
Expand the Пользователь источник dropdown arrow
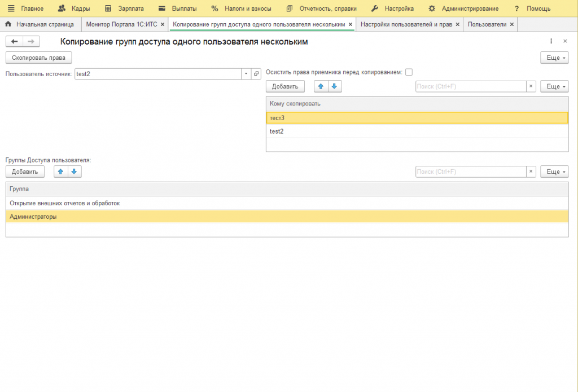(246, 74)
